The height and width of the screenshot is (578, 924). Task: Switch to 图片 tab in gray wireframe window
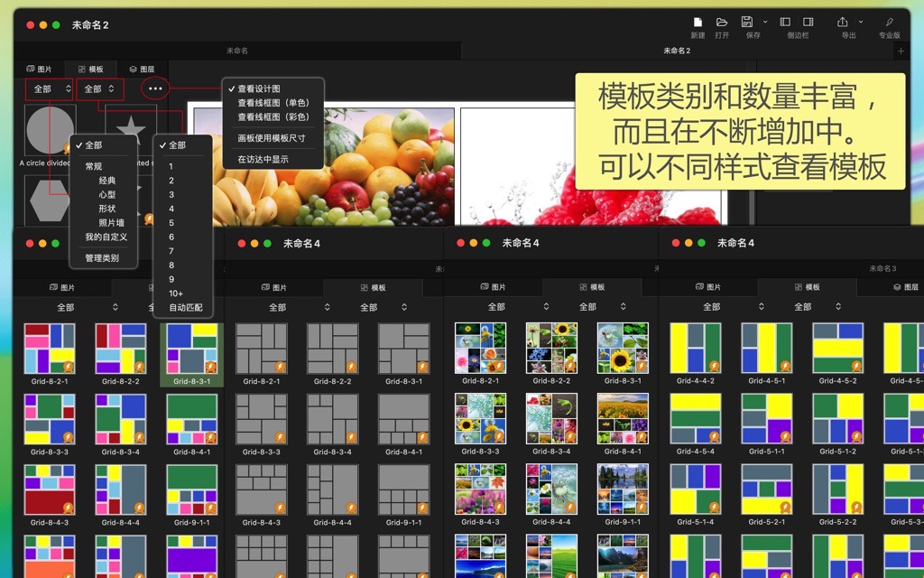point(274,288)
